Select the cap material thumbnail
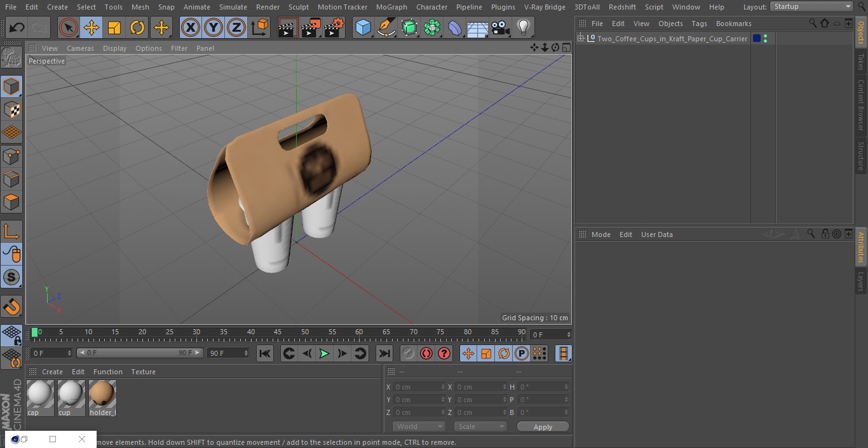The height and width of the screenshot is (448, 868). (x=39, y=395)
